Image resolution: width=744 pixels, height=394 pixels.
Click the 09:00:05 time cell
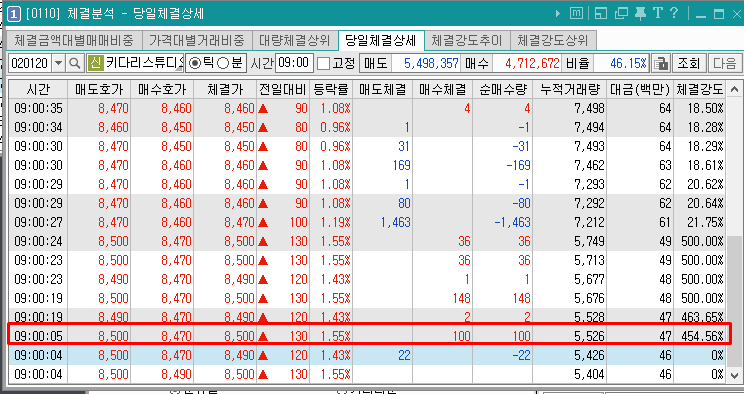pyautogui.click(x=38, y=336)
